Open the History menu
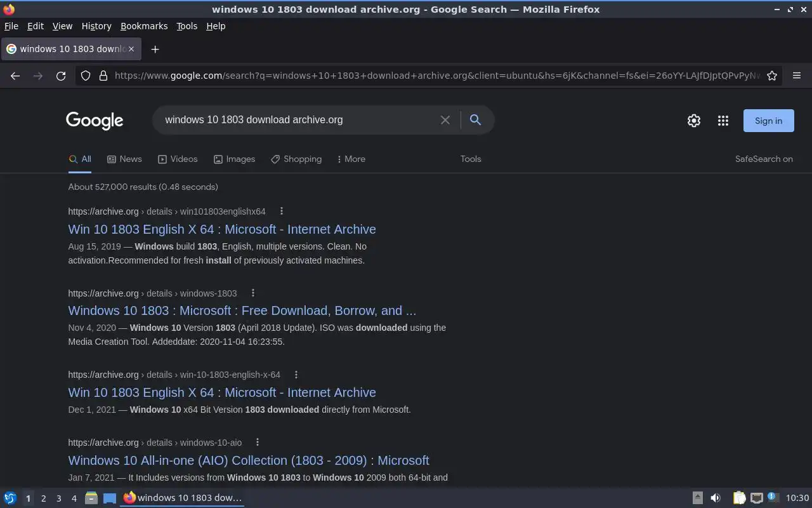The width and height of the screenshot is (812, 508). 96,26
